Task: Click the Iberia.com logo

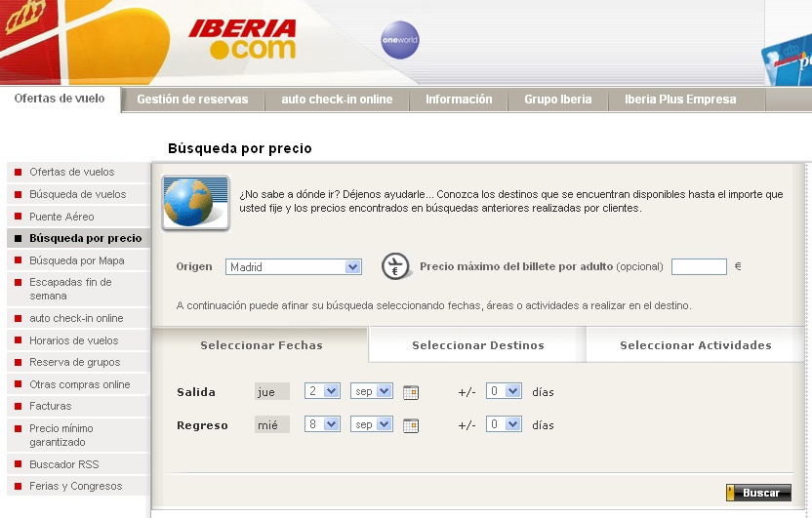Action: (242, 39)
